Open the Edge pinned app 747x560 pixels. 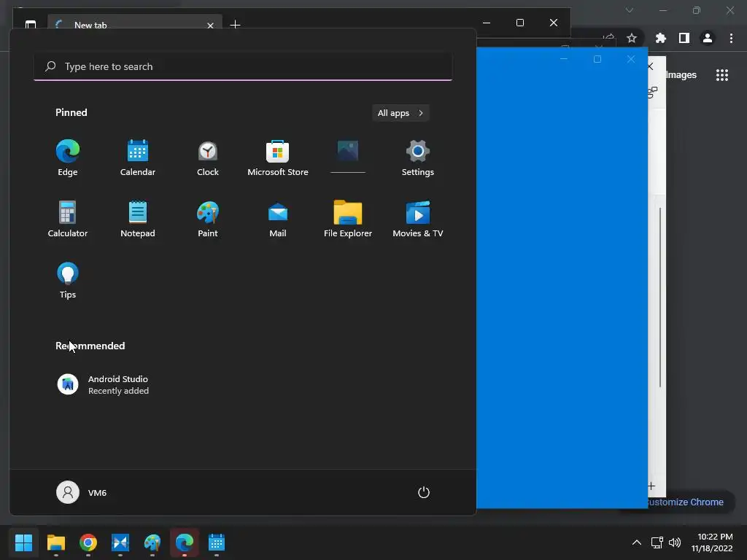68,158
